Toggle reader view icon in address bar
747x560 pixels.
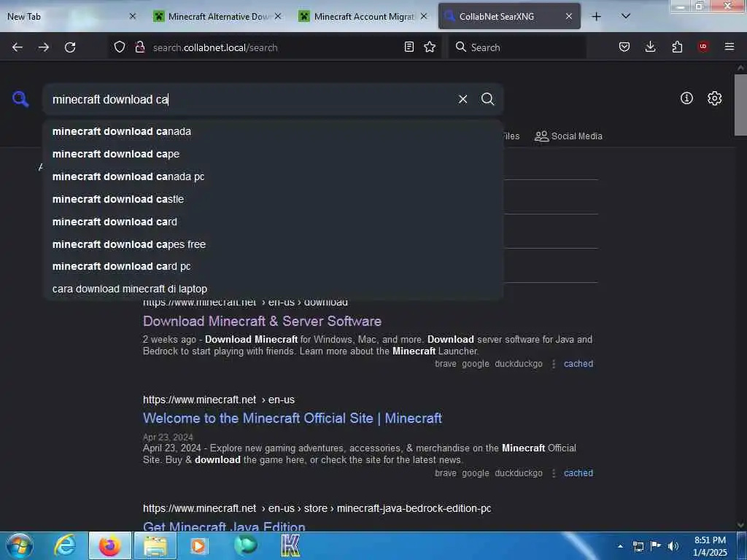click(409, 47)
